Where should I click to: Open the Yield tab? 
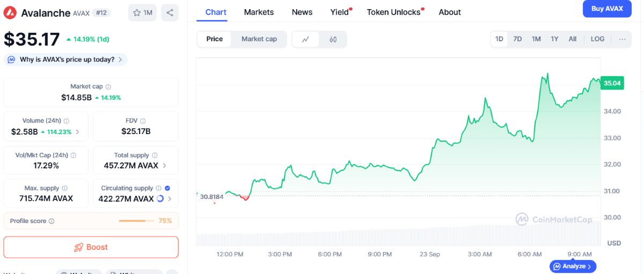340,12
